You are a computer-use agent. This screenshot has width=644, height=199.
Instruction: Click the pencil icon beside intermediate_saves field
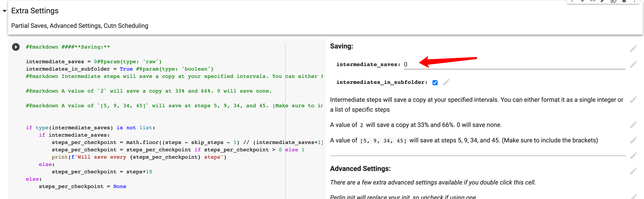coord(633,65)
